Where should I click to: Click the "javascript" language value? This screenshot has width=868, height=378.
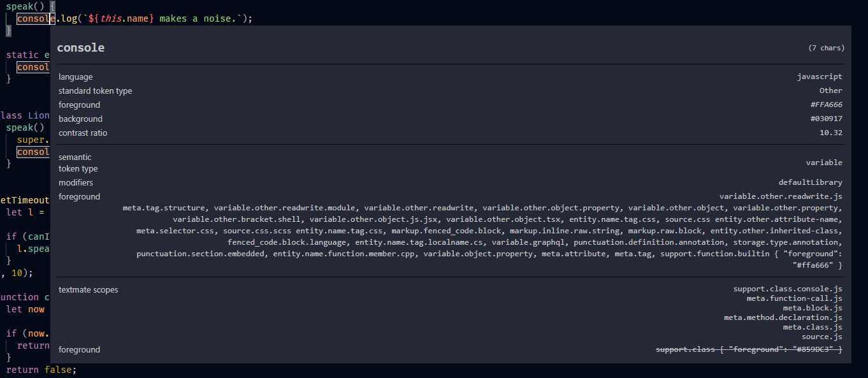click(820, 76)
